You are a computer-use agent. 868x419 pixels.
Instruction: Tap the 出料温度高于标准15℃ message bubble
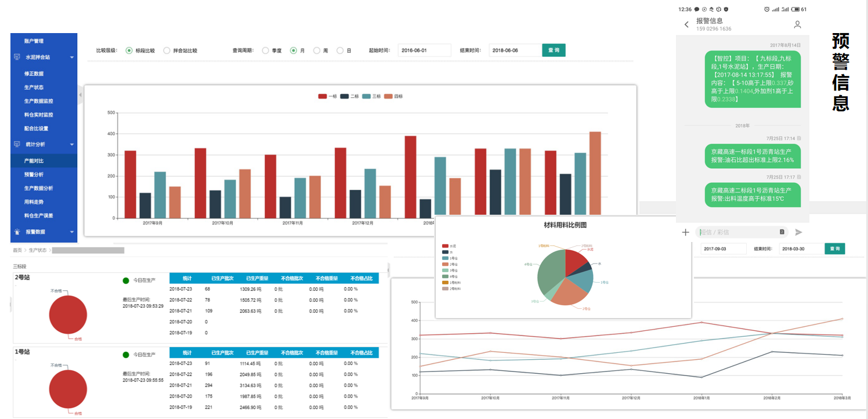coord(753,195)
